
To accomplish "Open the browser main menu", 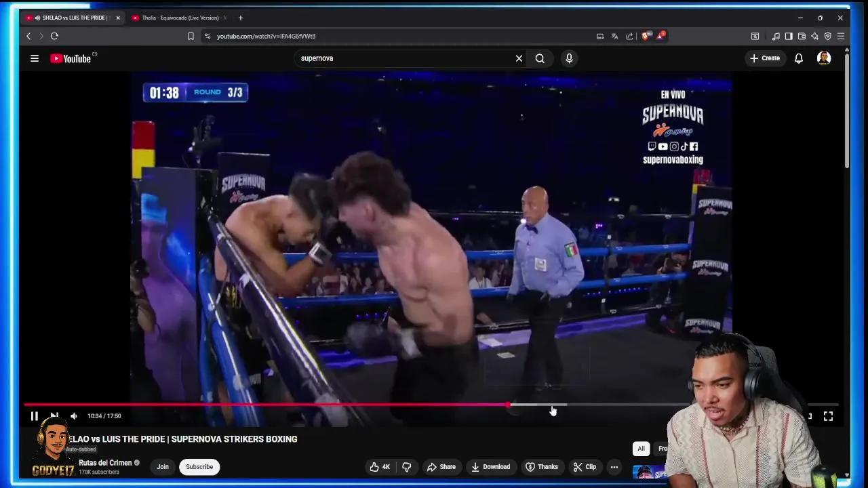I will tap(841, 36).
